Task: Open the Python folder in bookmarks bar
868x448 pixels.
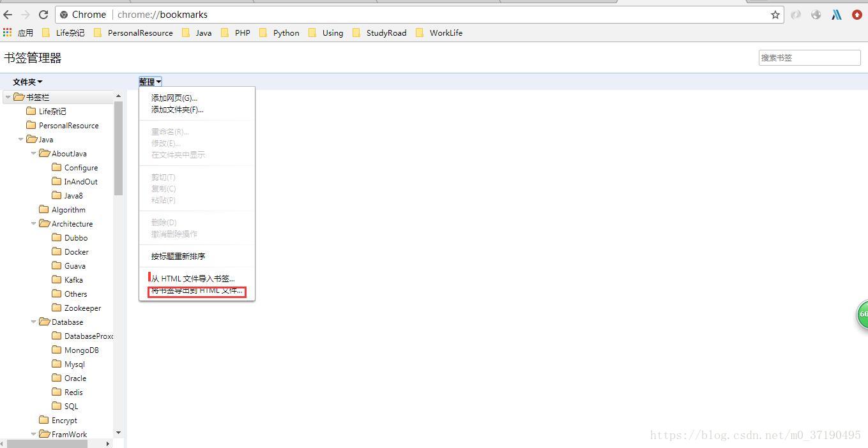Action: (x=279, y=33)
